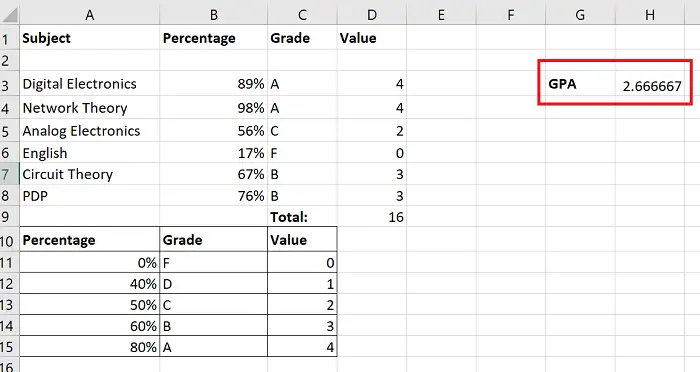Image resolution: width=700 pixels, height=372 pixels.
Task: Select column A header
Action: coord(89,15)
